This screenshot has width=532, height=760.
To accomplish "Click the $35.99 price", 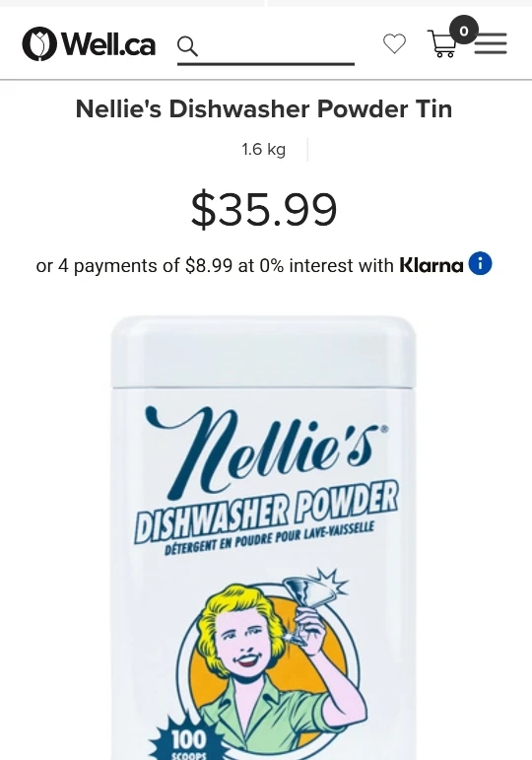I will (264, 209).
